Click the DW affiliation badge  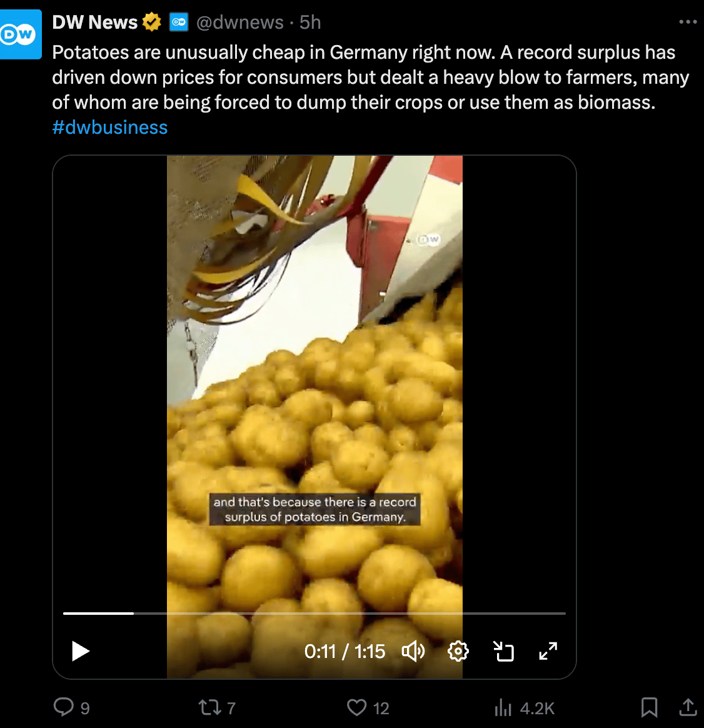[x=179, y=22]
